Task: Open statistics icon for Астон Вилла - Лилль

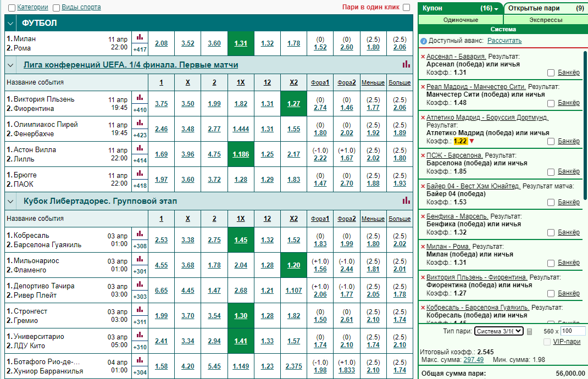Action: (140, 148)
